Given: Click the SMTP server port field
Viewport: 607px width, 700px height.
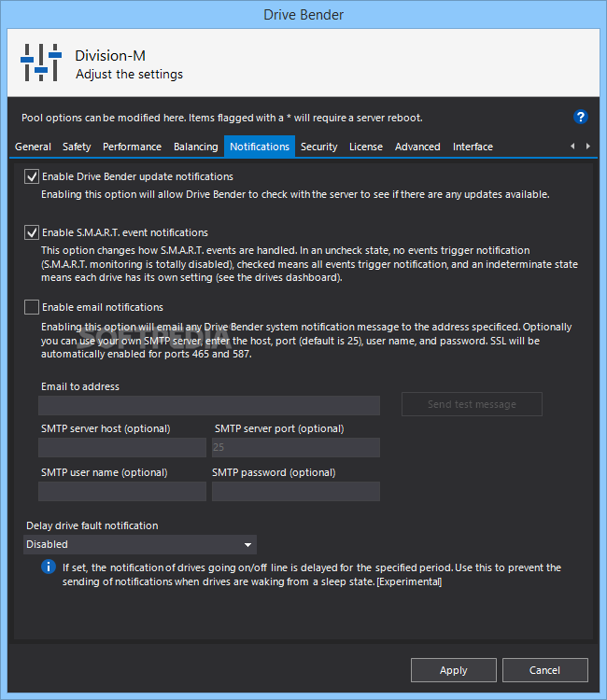Looking at the screenshot, I should 296,447.
